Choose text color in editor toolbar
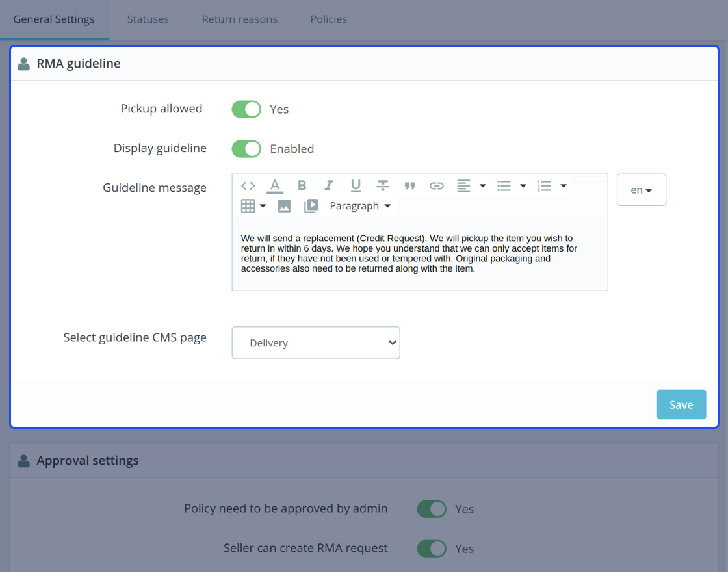 pos(275,186)
